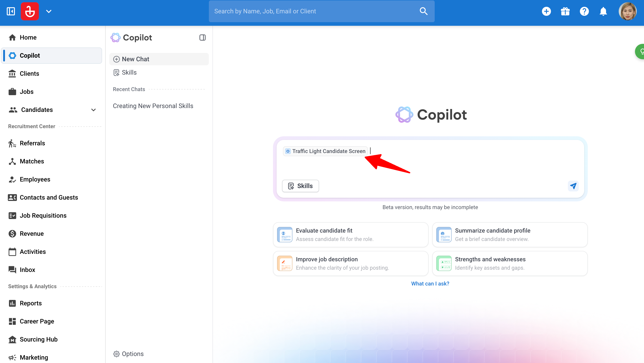Collapse the main sidebar with the panel icon
644x363 pixels.
coord(11,11)
